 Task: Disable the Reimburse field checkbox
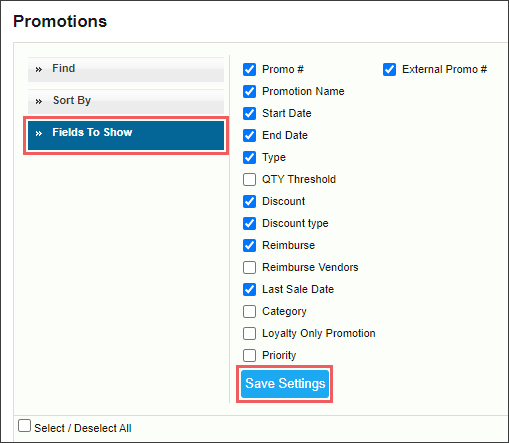pyautogui.click(x=249, y=246)
